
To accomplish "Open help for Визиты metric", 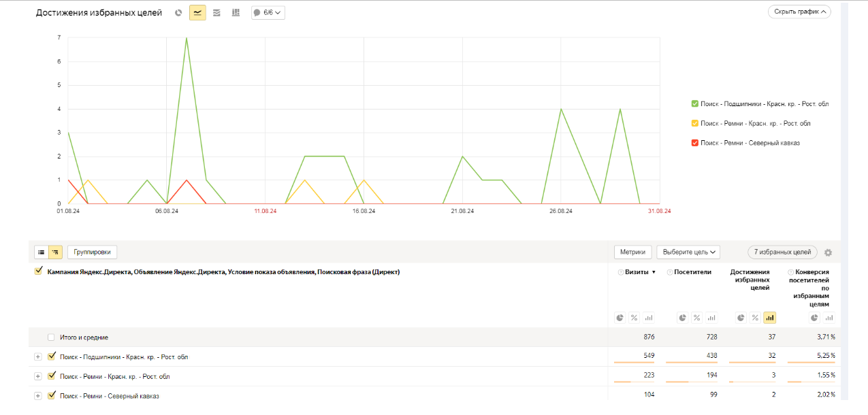I will (x=620, y=272).
